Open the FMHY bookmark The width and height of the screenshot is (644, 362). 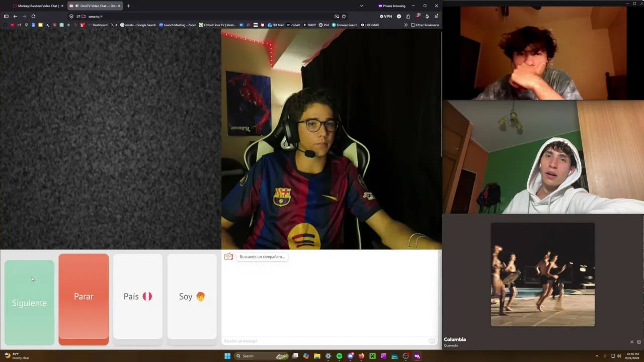pos(309,25)
